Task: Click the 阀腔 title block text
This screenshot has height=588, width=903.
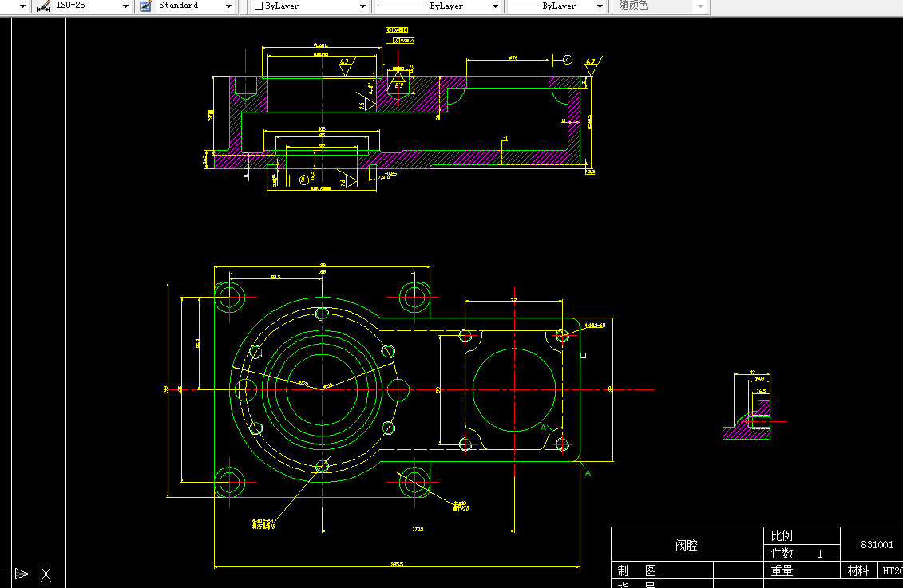Action: (687, 545)
